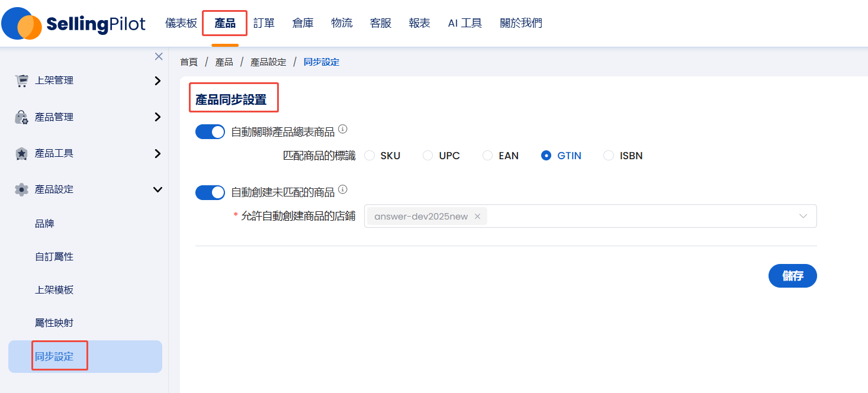Select the SKU radio button

point(370,156)
